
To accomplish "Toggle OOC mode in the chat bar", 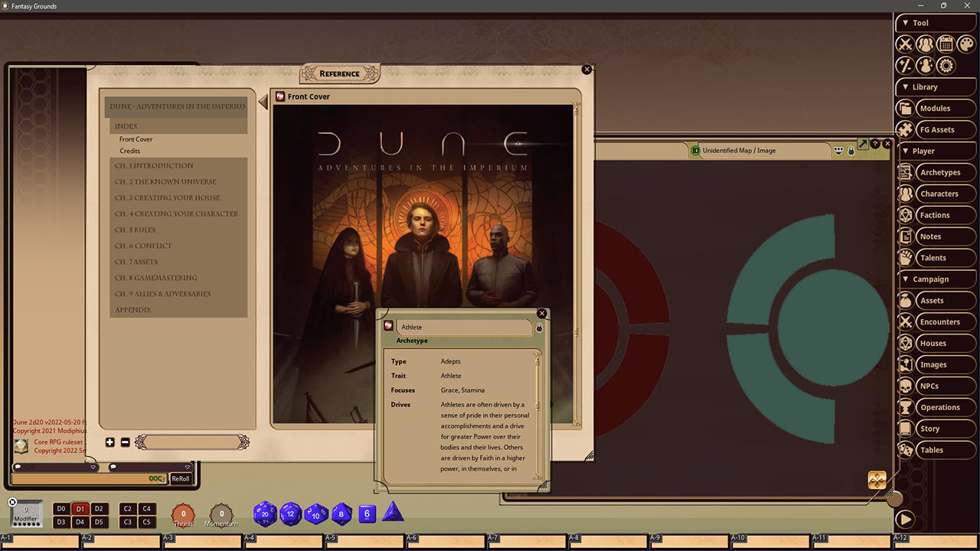I will [x=155, y=478].
